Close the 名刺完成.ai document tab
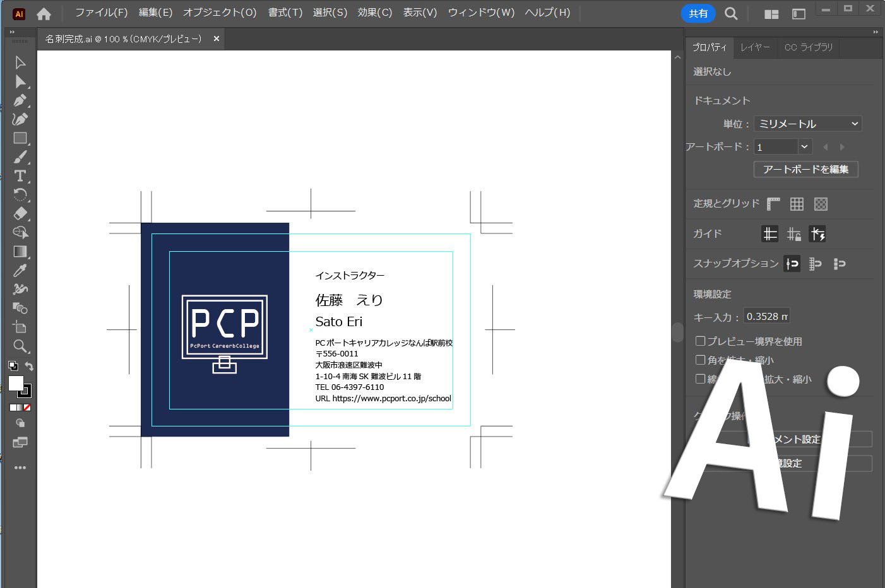Image resolution: width=885 pixels, height=588 pixels. (x=217, y=39)
